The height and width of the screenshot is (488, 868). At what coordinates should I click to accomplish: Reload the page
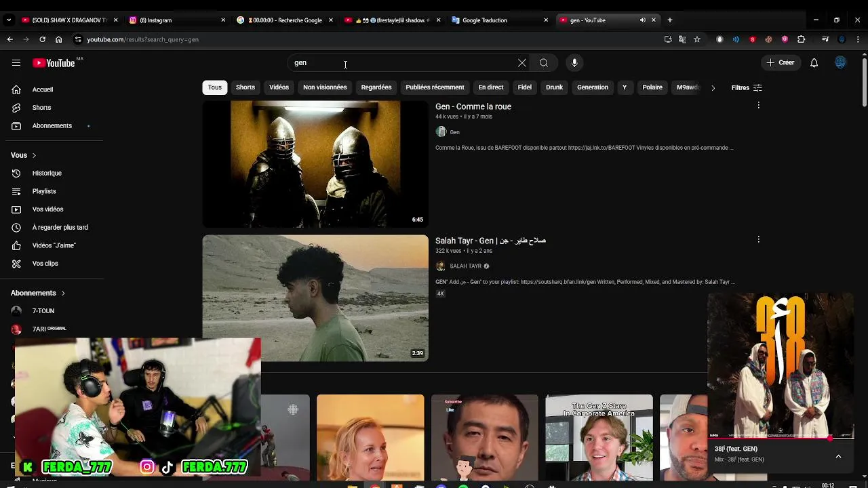(x=42, y=39)
